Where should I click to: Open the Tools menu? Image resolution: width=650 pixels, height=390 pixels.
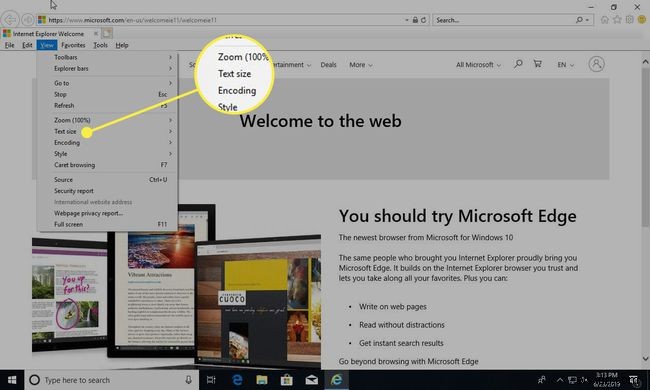click(100, 45)
